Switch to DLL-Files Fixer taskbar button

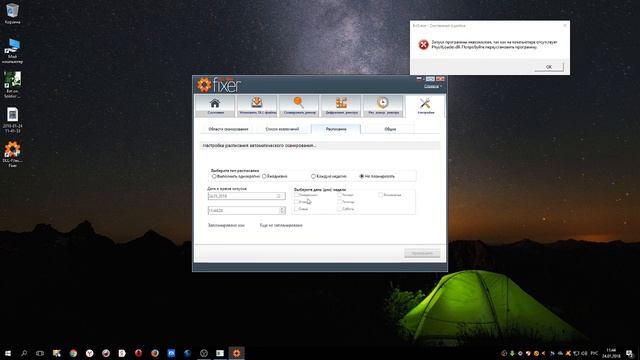[x=236, y=353]
